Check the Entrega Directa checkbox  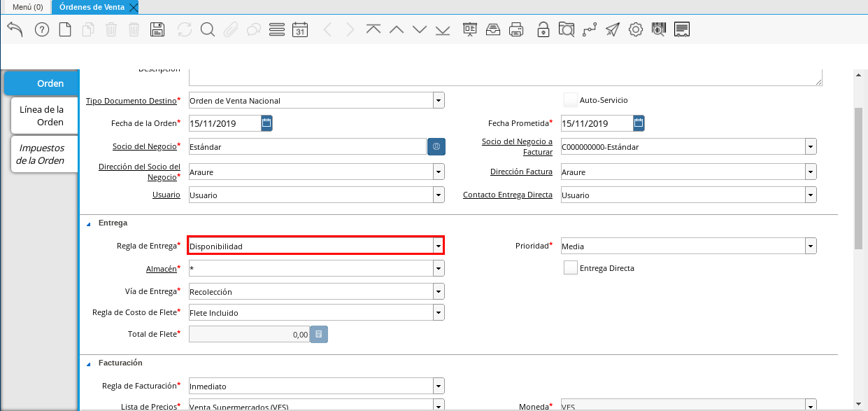(571, 268)
